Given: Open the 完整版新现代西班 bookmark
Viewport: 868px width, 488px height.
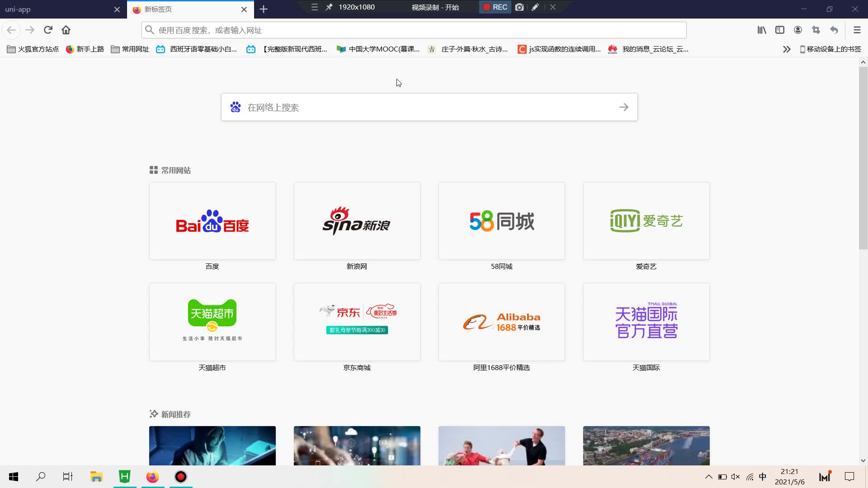Looking at the screenshot, I should click(287, 49).
